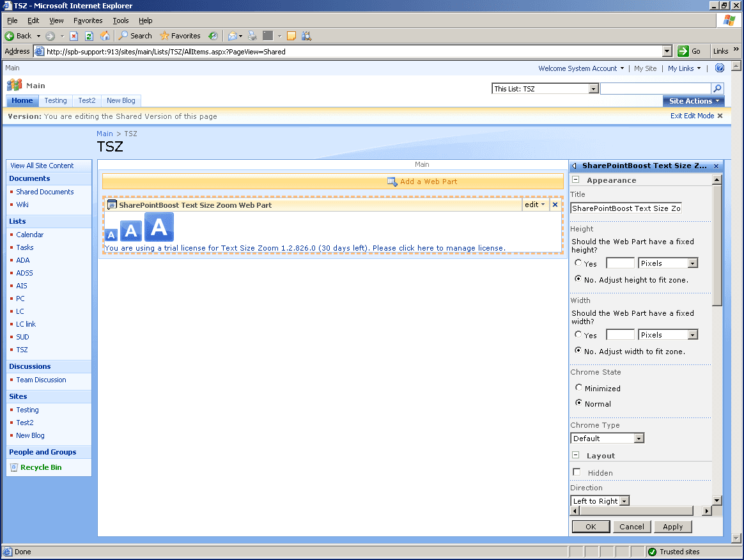Click Exit Edit Mode link
The image size is (744, 560).
(x=696, y=116)
